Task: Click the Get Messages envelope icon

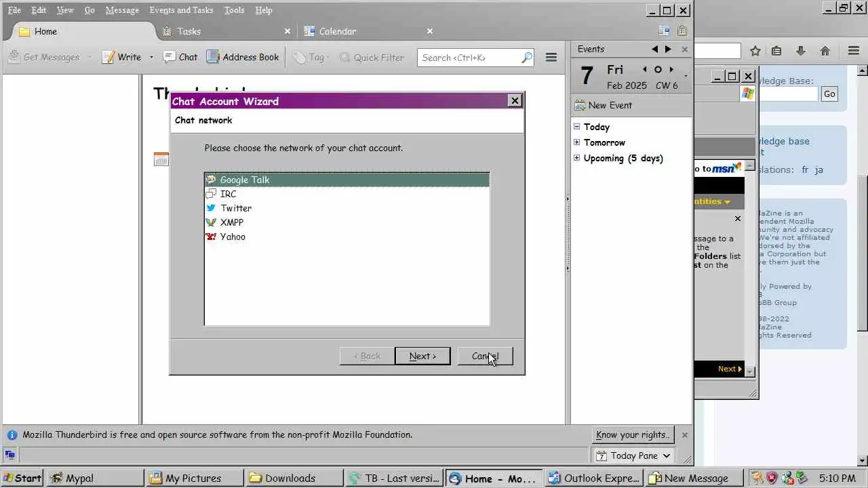Action: (x=14, y=57)
